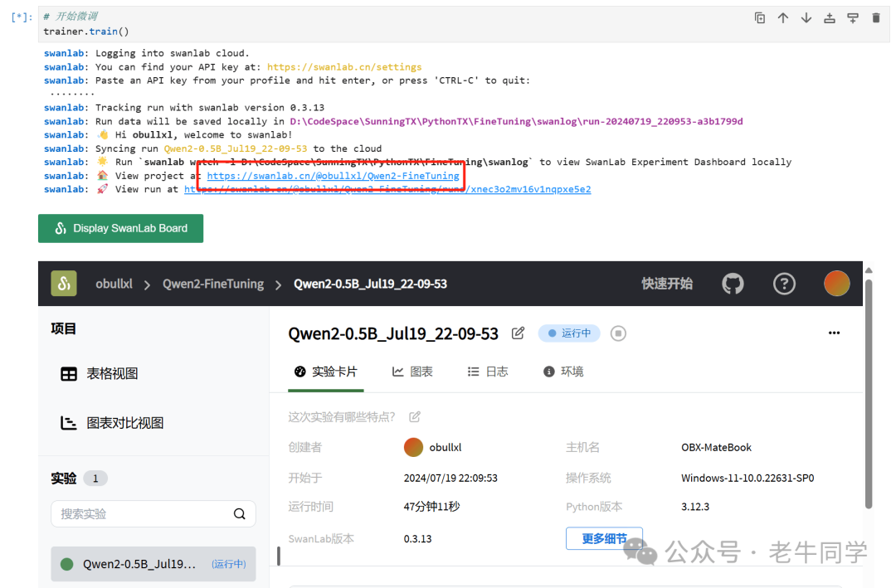Click the trainer.train() code line
The width and height of the screenshot is (896, 588).
pyautogui.click(x=86, y=32)
